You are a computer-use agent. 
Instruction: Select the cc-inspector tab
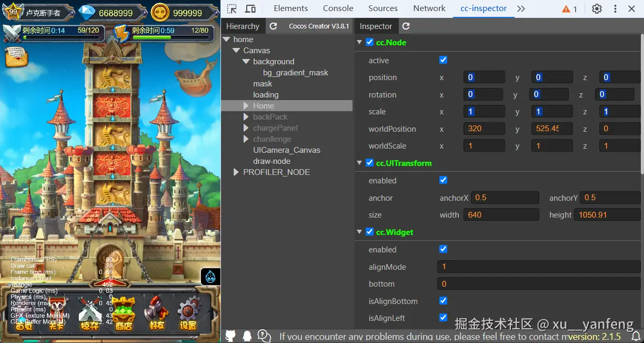coord(484,8)
